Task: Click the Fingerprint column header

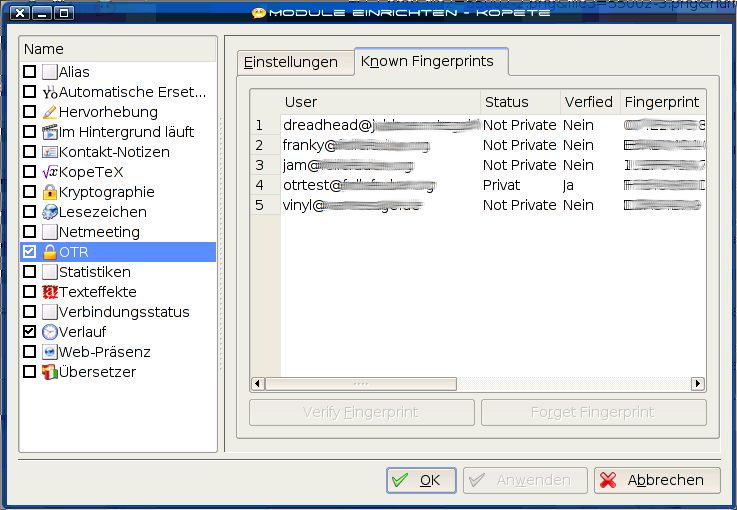Action: click(663, 102)
